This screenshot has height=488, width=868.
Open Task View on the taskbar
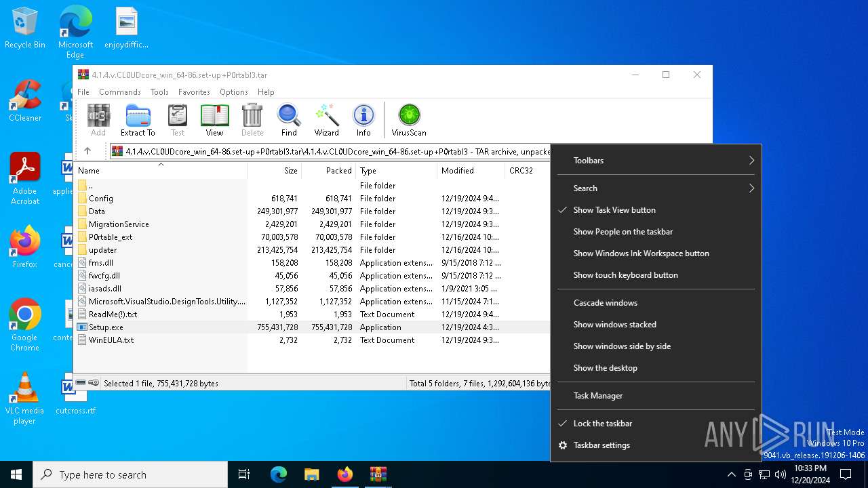[x=244, y=474]
